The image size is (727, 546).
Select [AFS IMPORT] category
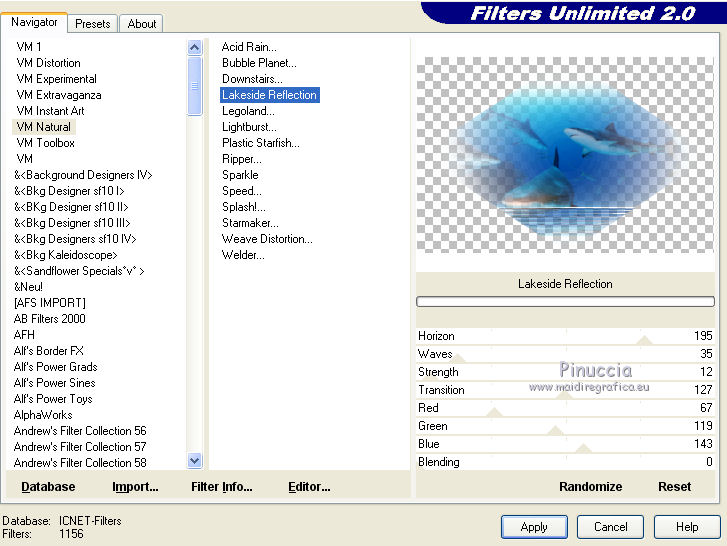point(50,303)
